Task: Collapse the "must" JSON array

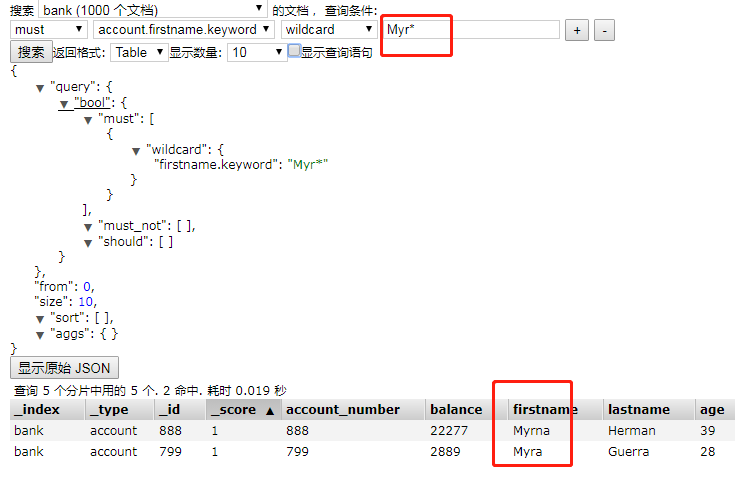Action: coord(88,120)
